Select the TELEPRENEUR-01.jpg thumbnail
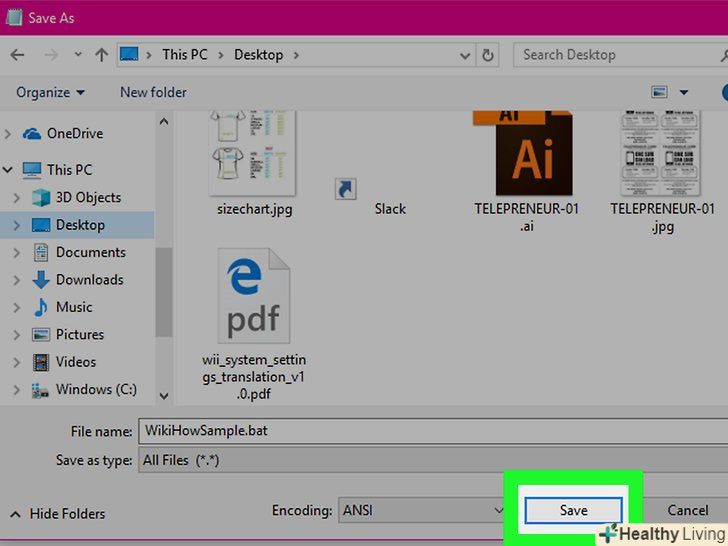Screen dimensions: 728x546 tap(661, 152)
